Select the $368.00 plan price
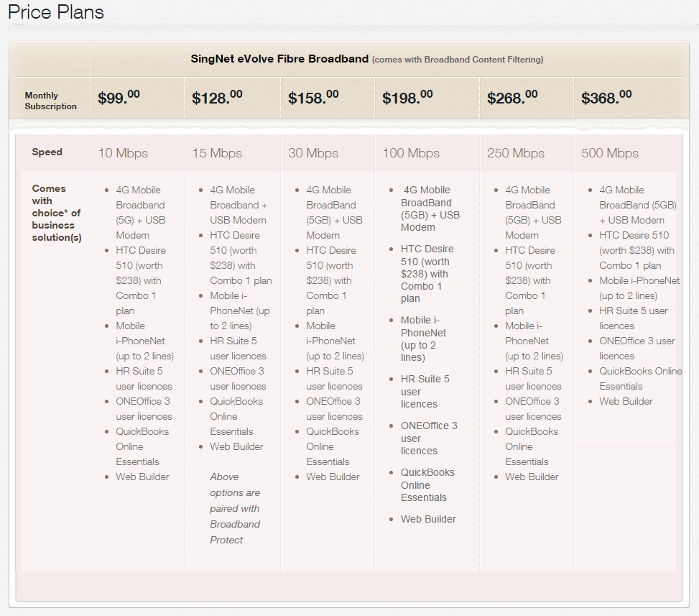 coord(606,97)
